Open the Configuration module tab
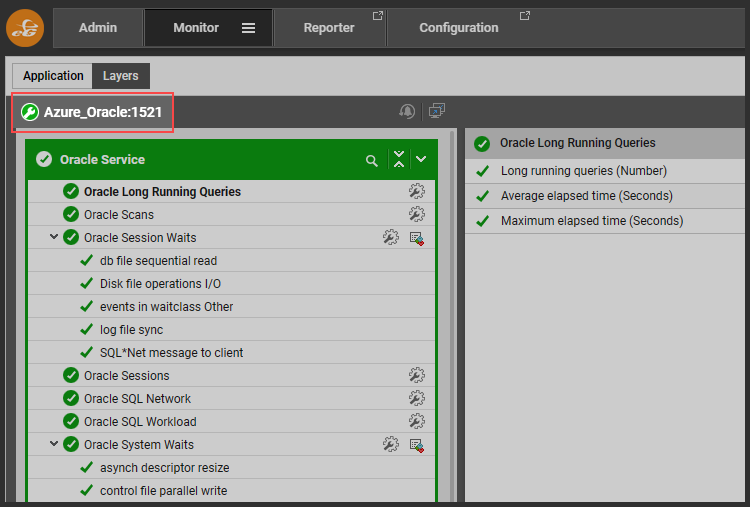 pos(459,28)
